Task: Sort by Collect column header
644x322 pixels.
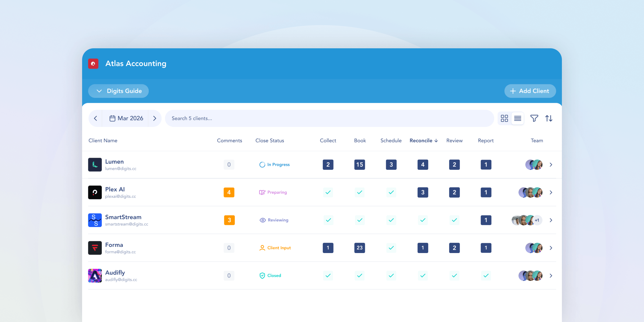Action: 328,140
